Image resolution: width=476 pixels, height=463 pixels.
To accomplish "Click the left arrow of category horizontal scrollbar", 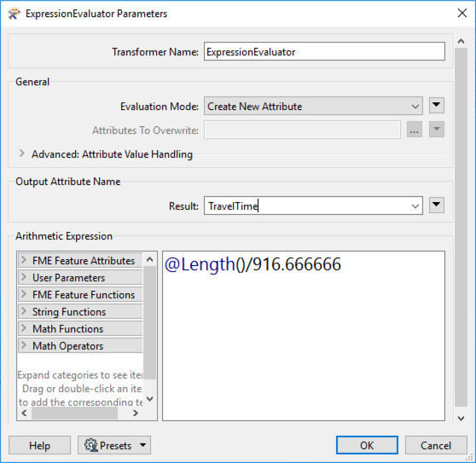I will pyautogui.click(x=25, y=413).
